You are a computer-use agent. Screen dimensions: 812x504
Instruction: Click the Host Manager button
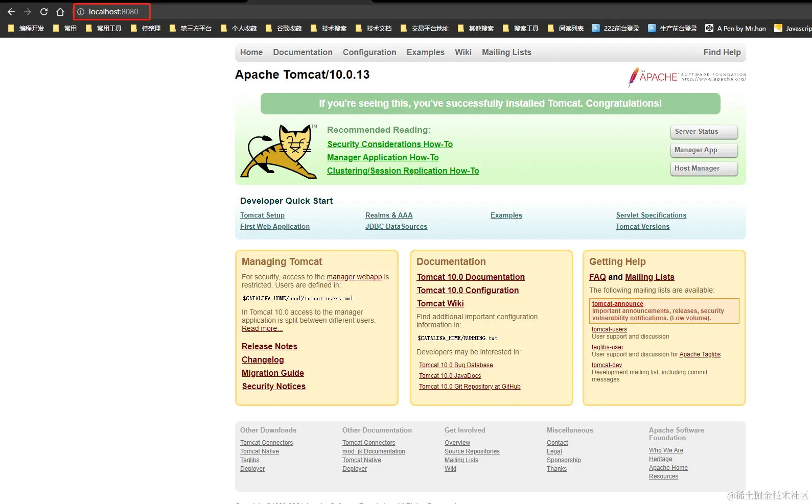pyautogui.click(x=704, y=169)
